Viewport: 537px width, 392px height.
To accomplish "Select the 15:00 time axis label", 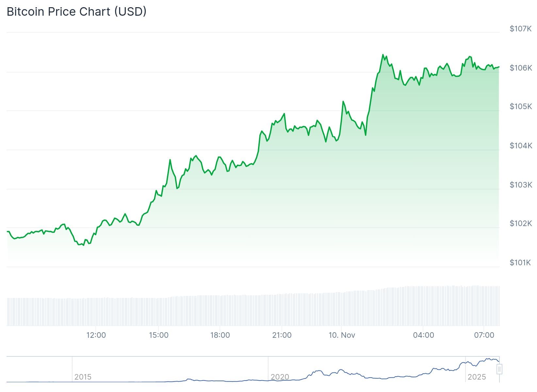I will pyautogui.click(x=159, y=335).
